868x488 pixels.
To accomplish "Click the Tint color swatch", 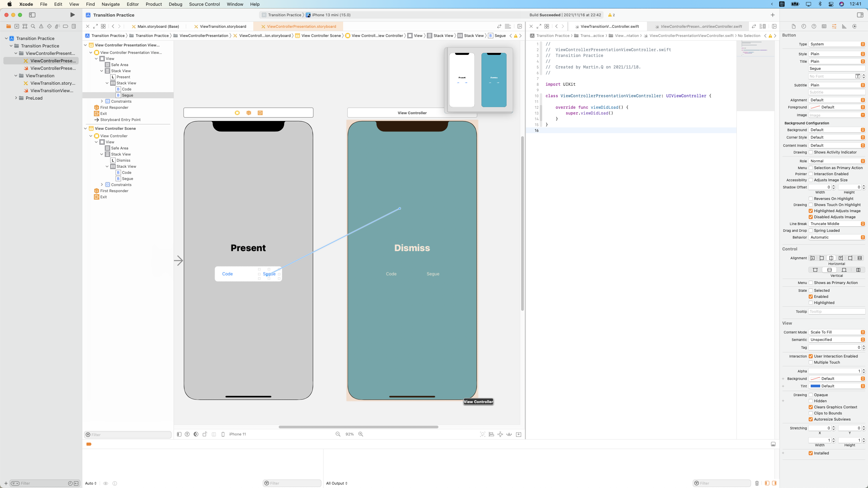I will coord(815,386).
